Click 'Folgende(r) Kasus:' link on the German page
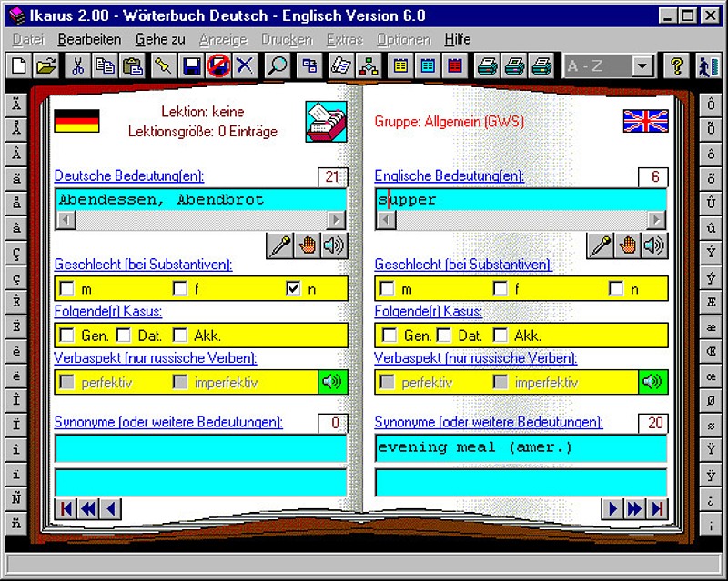Image resolution: width=728 pixels, height=581 pixels. click(x=108, y=311)
